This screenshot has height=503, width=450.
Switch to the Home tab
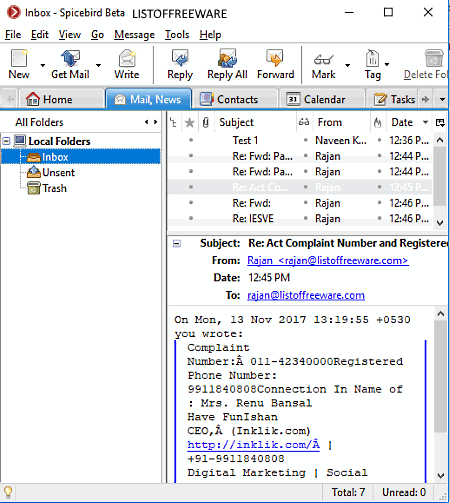pos(61,99)
